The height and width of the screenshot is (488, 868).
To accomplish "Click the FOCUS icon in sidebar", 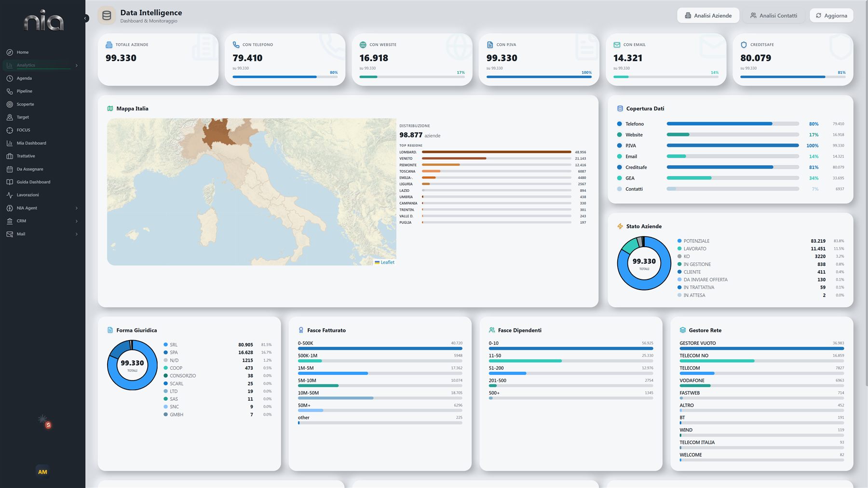I will pyautogui.click(x=10, y=131).
